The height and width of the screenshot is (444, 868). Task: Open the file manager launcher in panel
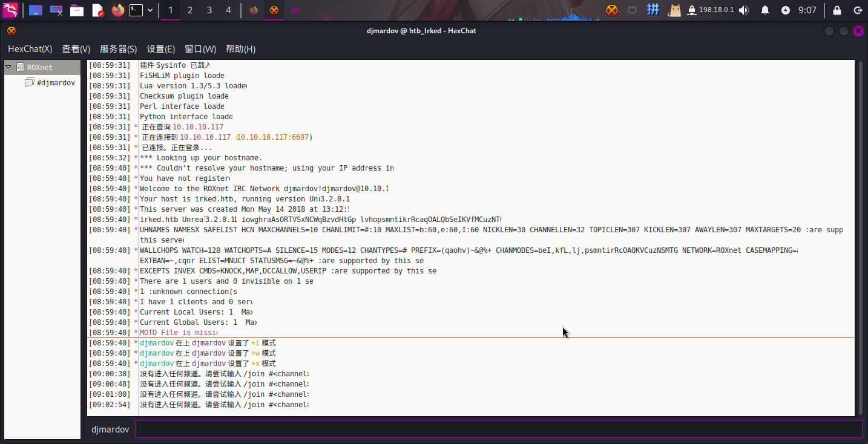pos(77,10)
